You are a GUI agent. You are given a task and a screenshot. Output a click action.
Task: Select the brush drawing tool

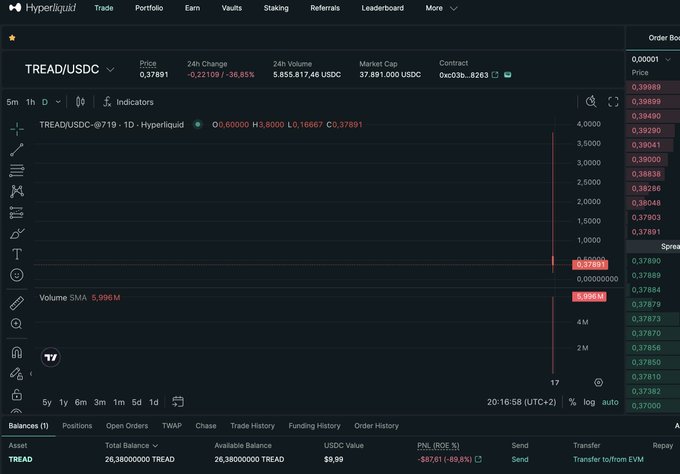(x=17, y=233)
